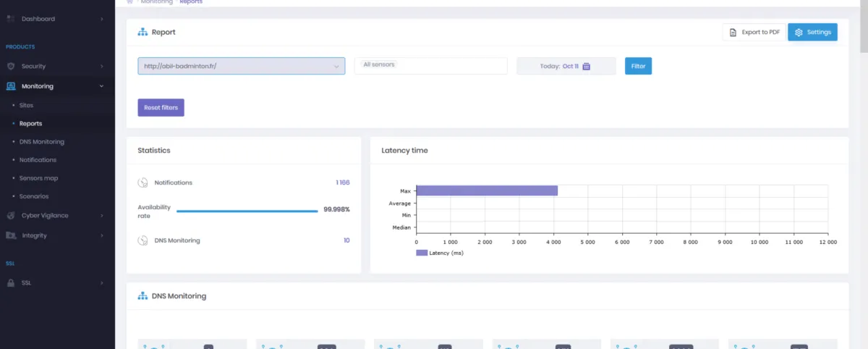
Task: Click the Monitoring screen icon
Action: tap(11, 86)
